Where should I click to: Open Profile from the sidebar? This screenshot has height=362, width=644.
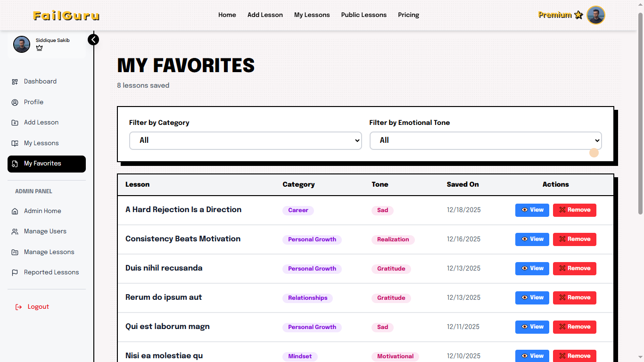[47, 102]
